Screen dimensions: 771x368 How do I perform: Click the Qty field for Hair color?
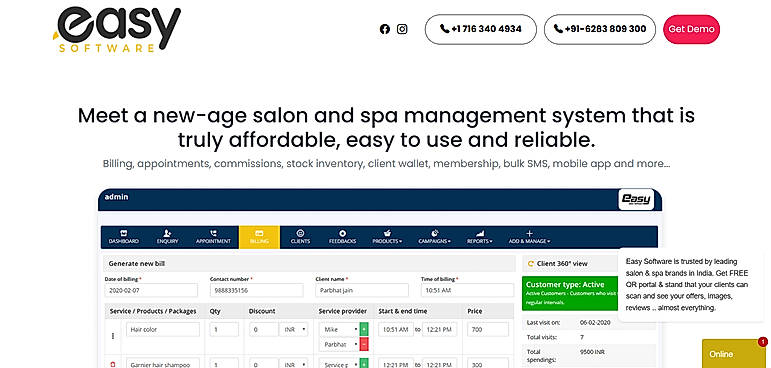[224, 330]
